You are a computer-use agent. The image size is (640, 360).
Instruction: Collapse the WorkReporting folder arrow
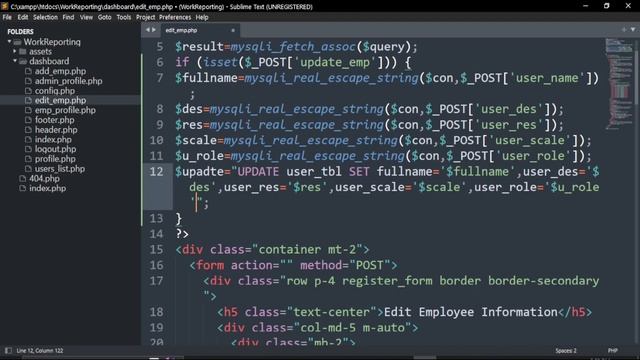click(9, 42)
